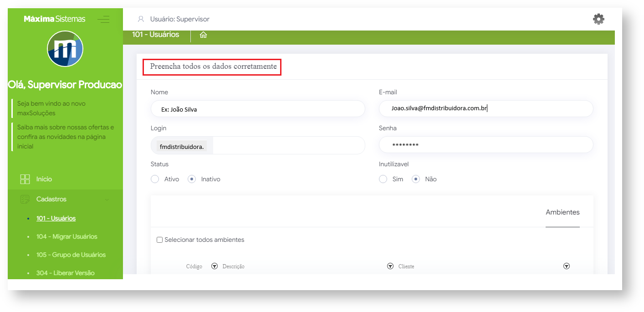Image resolution: width=644 pixels, height=312 pixels.
Task: Click the settings gear icon
Action: [598, 19]
